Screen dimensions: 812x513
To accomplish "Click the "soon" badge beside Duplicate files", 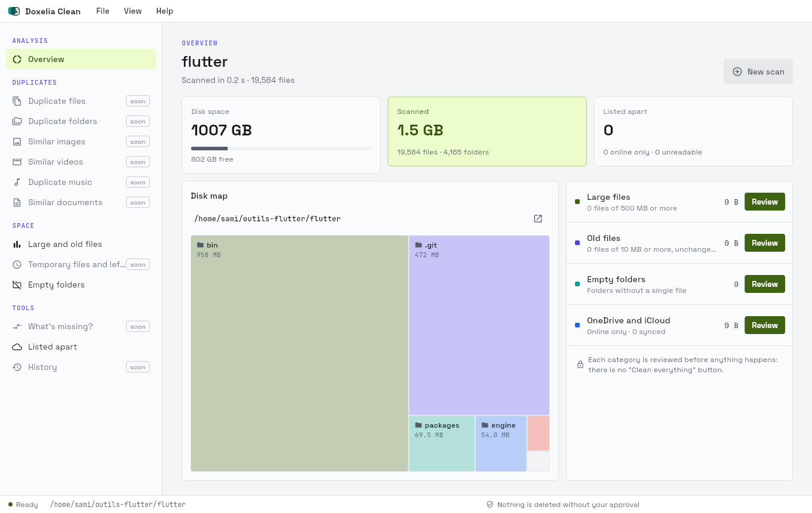I will pos(138,101).
